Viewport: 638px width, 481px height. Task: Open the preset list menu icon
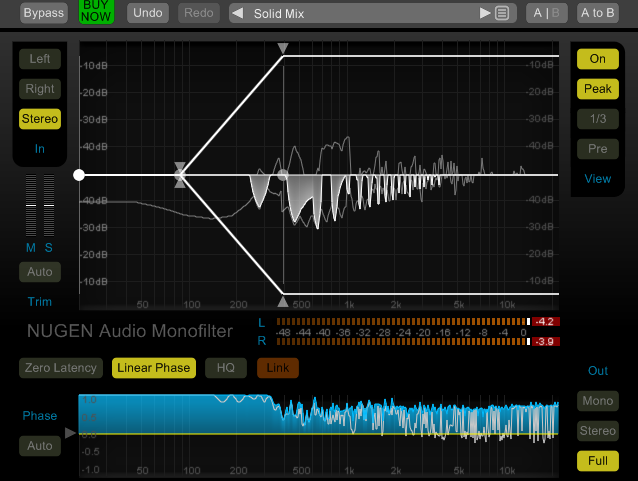pos(503,13)
